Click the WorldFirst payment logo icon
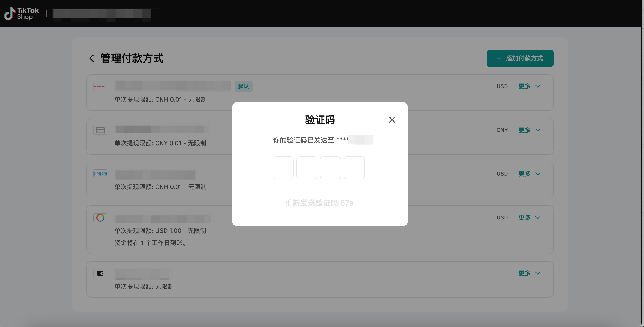Screen dimensions: 644x327 coord(100,86)
